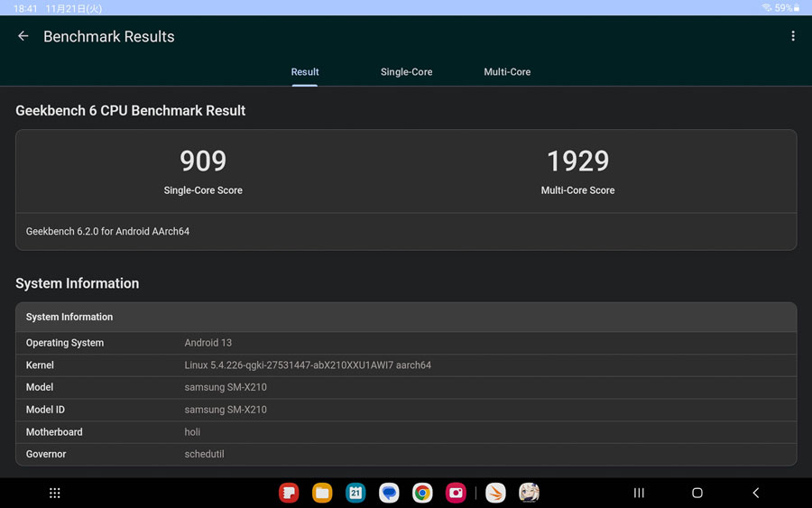Open the Messages chat bubble app
The width and height of the screenshot is (812, 508).
[389, 493]
